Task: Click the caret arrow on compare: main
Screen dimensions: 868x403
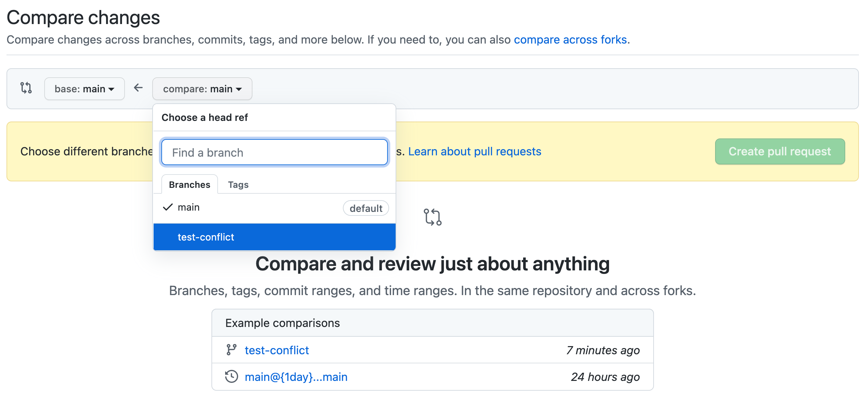Action: pos(239,89)
